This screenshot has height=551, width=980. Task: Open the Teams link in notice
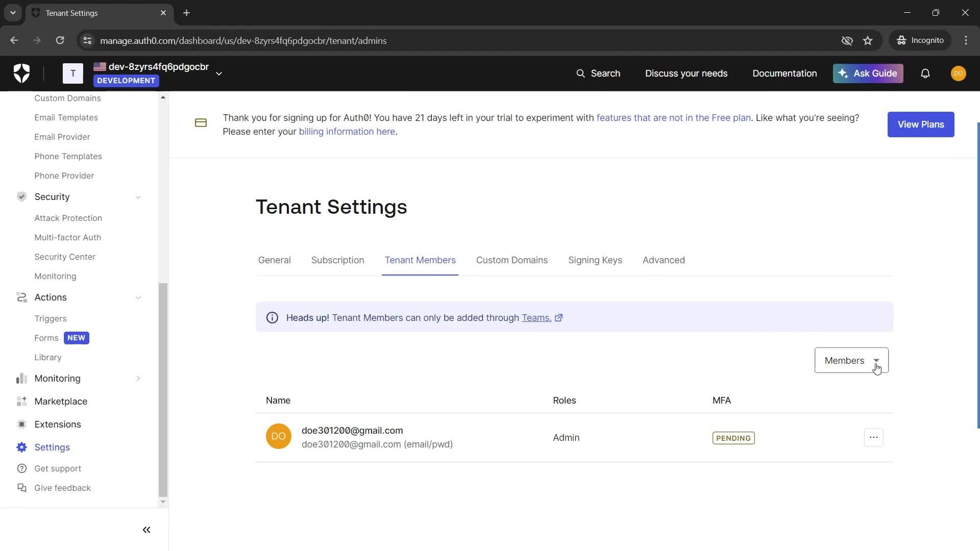pos(536,318)
